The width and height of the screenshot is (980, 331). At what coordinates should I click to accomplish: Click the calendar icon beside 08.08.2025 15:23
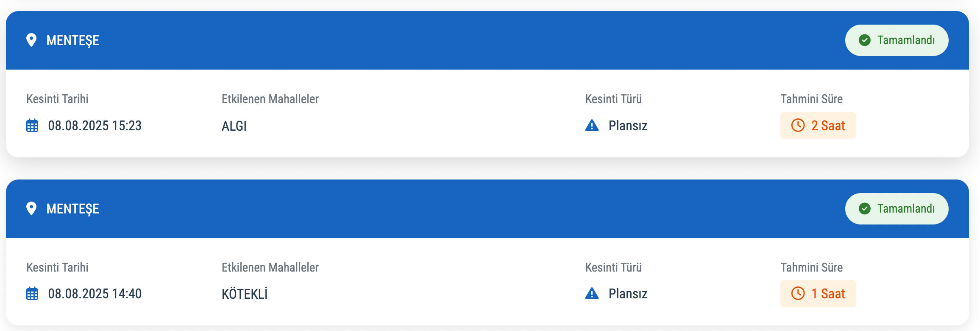[32, 126]
